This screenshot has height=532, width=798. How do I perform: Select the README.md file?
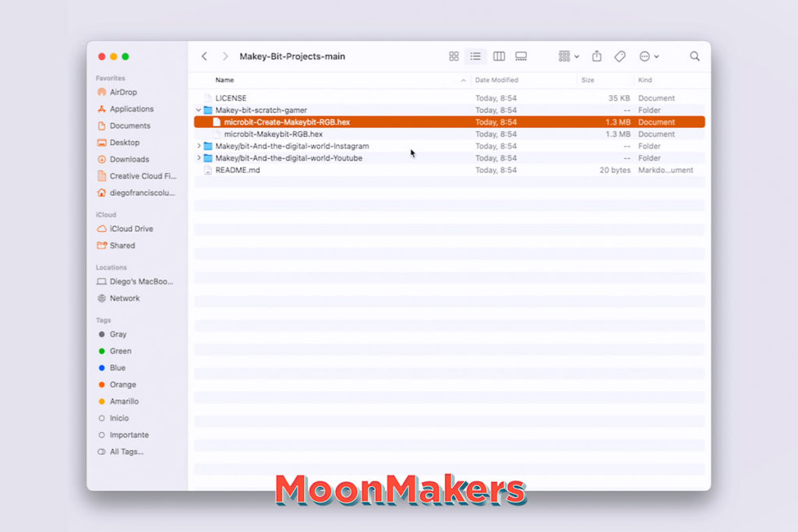(x=237, y=171)
